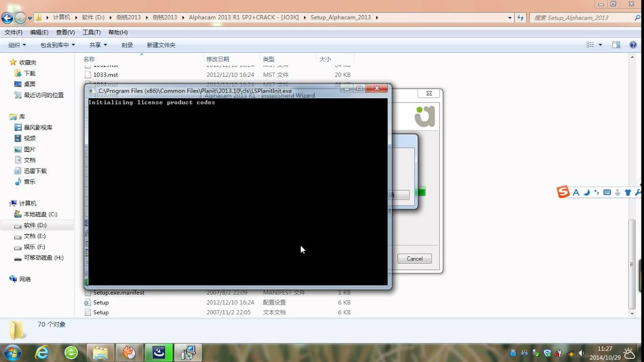The image size is (644, 362).
Task: Click the 刻录 toolbar button
Action: [127, 45]
